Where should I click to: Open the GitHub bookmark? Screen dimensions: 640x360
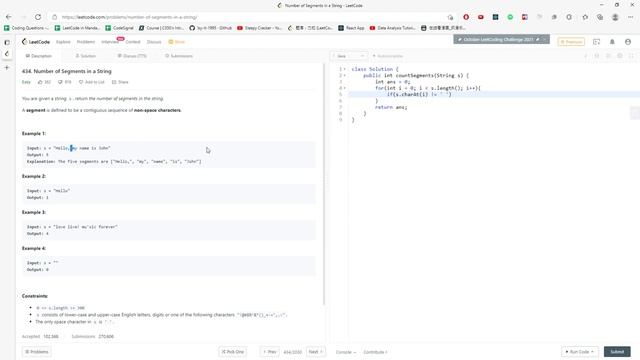(x=211, y=28)
